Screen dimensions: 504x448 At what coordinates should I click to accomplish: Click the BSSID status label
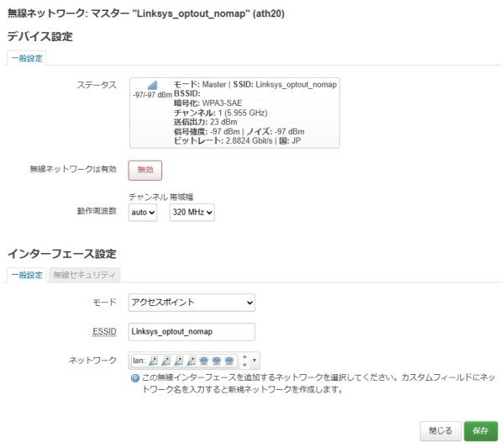186,93
